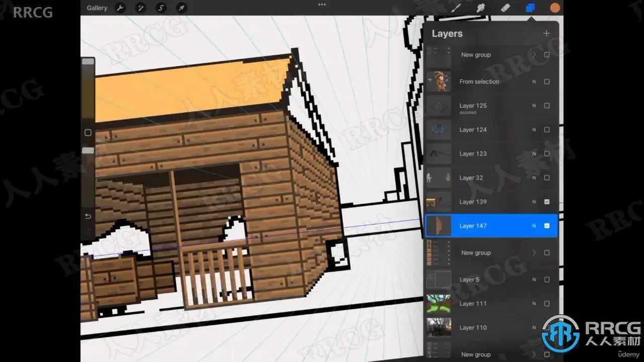Close the Layers panel via the layers icon
Screen dimensions: 644x362
(x=530, y=8)
